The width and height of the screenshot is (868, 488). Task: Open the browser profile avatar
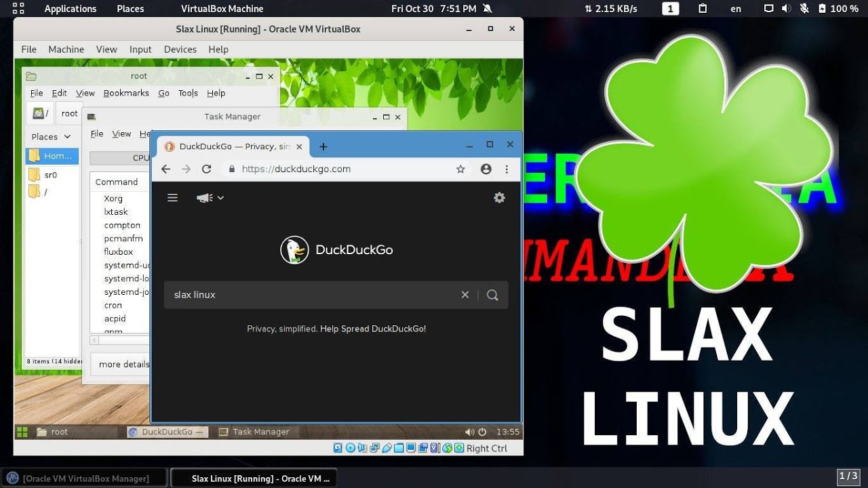tap(486, 169)
